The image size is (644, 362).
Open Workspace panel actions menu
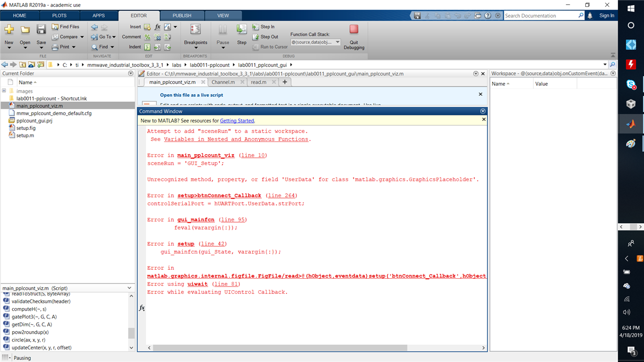[x=613, y=73]
